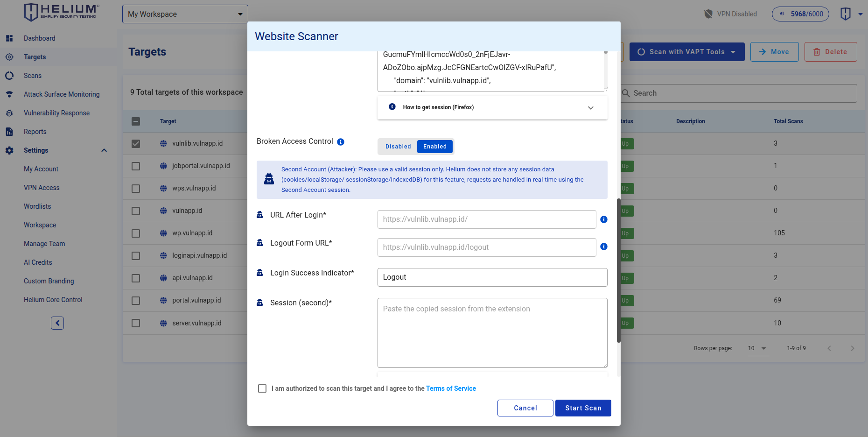The image size is (868, 437).
Task: Click the attacker icon in the info banner
Action: click(269, 179)
